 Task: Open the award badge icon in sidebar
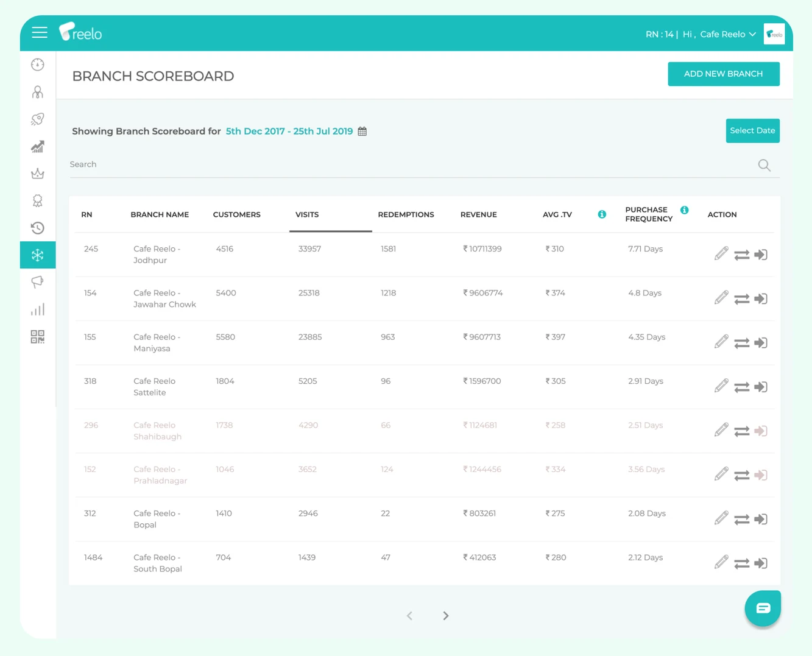pos(38,201)
